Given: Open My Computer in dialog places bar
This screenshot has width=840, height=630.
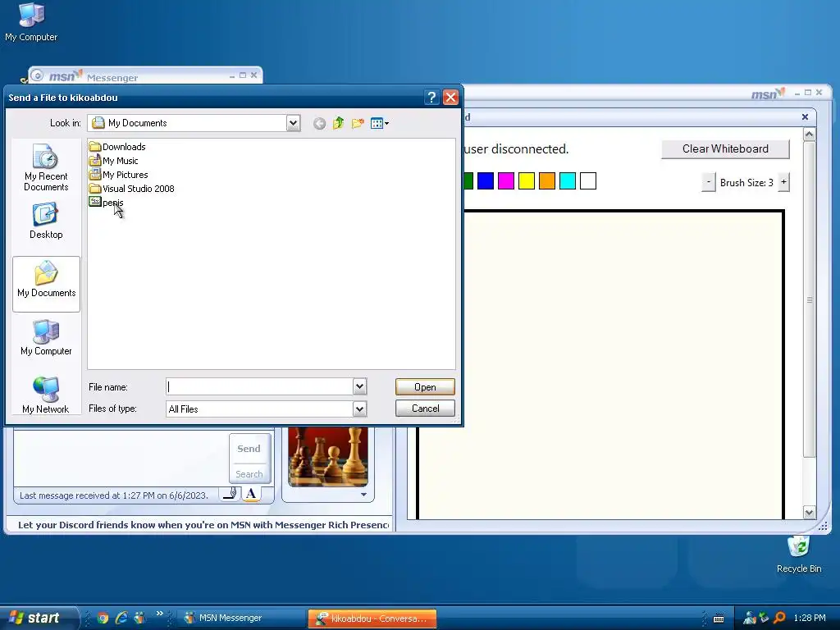Looking at the screenshot, I should click(x=46, y=337).
